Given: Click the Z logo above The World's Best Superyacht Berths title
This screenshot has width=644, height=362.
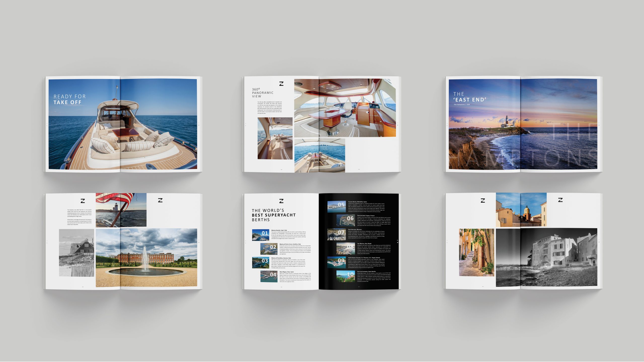Looking at the screenshot, I should (281, 201).
